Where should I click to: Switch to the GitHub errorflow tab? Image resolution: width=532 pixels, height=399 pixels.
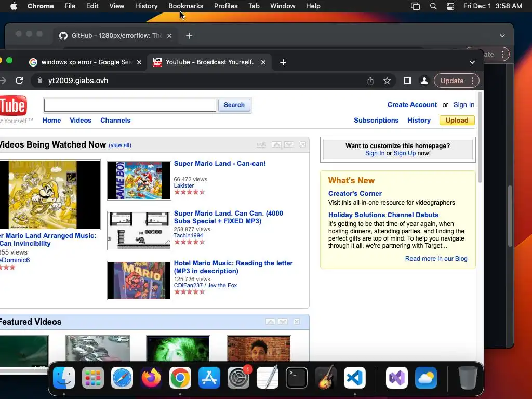pyautogui.click(x=115, y=36)
